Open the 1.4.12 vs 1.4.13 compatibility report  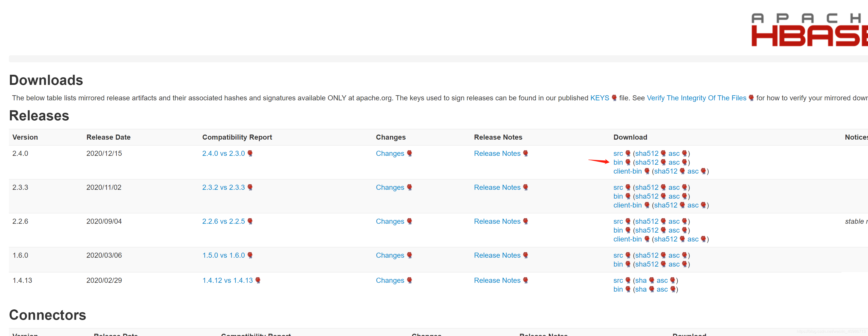coord(227,281)
